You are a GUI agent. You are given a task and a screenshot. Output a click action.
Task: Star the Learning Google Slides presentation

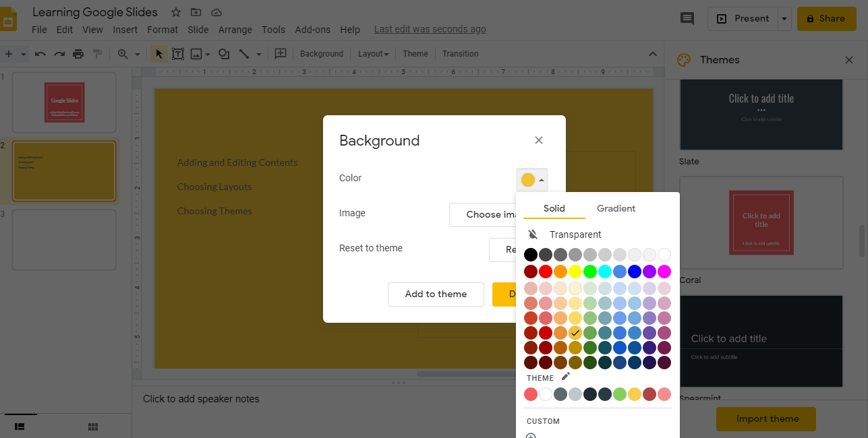click(x=176, y=12)
